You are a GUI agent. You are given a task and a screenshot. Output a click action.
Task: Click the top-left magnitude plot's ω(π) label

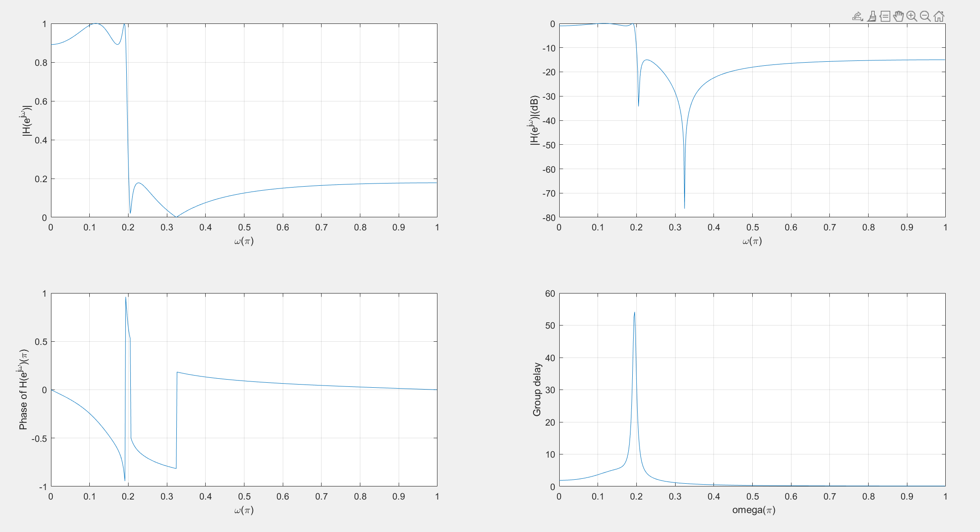point(244,241)
